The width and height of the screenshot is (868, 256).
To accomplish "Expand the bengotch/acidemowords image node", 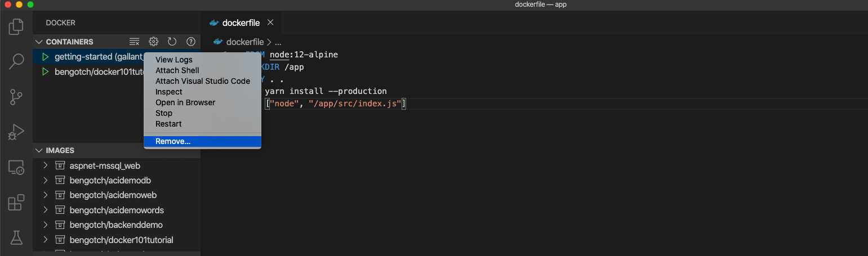I will 46,210.
